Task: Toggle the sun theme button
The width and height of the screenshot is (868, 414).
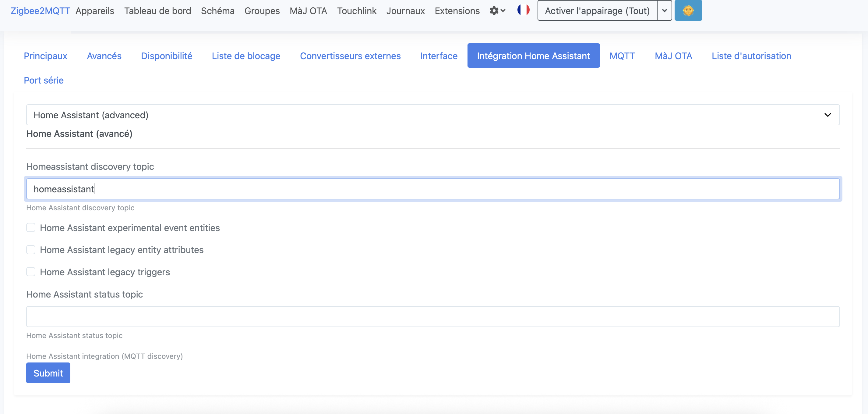Action: (688, 10)
